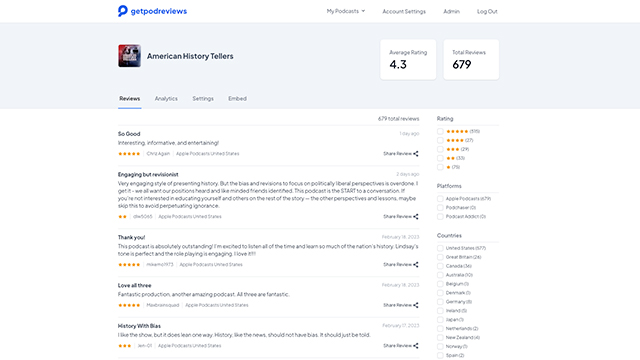
Task: Click the 'Thank you!' review title
Action: coord(131,237)
